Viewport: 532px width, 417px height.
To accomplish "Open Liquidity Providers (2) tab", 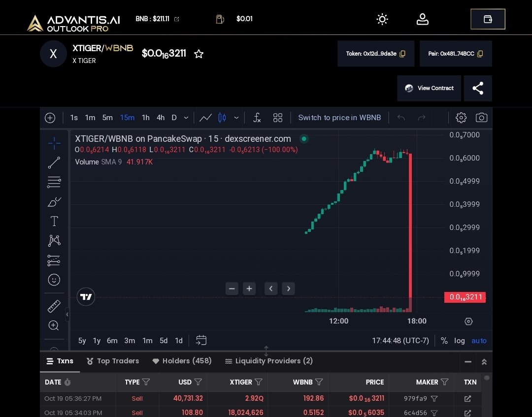I will point(269,361).
